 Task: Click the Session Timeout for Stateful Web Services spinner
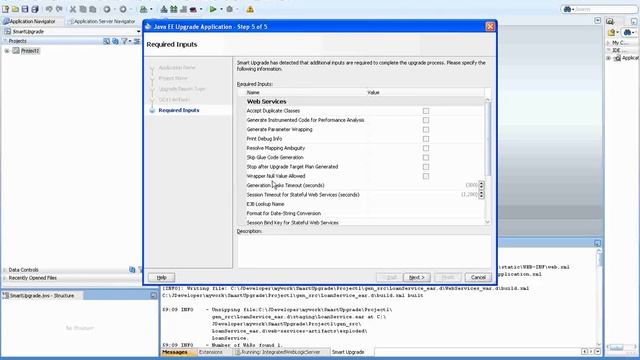click(x=482, y=195)
